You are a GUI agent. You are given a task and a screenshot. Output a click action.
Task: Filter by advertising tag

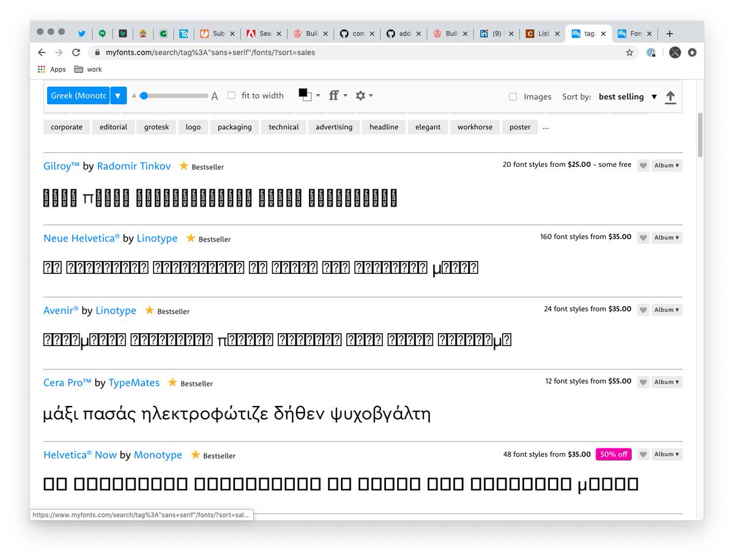click(334, 127)
